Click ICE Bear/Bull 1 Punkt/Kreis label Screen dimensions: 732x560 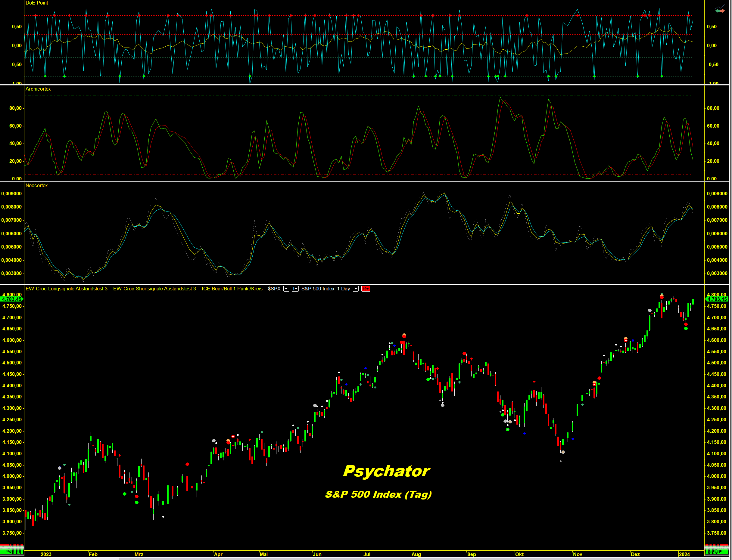coord(232,289)
